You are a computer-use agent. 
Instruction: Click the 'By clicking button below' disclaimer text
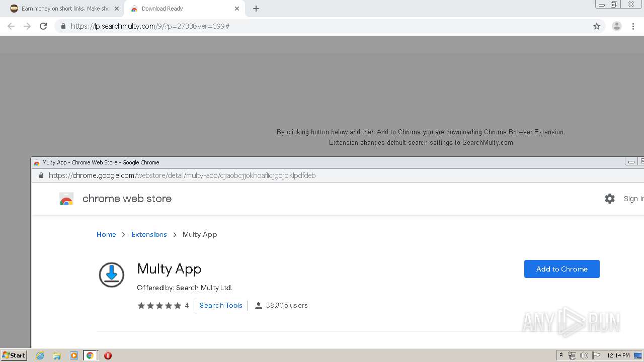pos(421,132)
